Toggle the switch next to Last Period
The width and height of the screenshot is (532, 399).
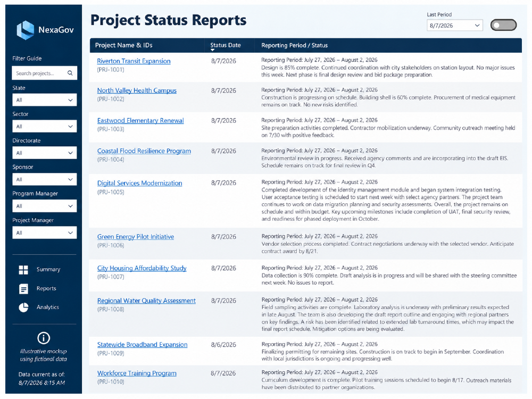click(x=503, y=25)
